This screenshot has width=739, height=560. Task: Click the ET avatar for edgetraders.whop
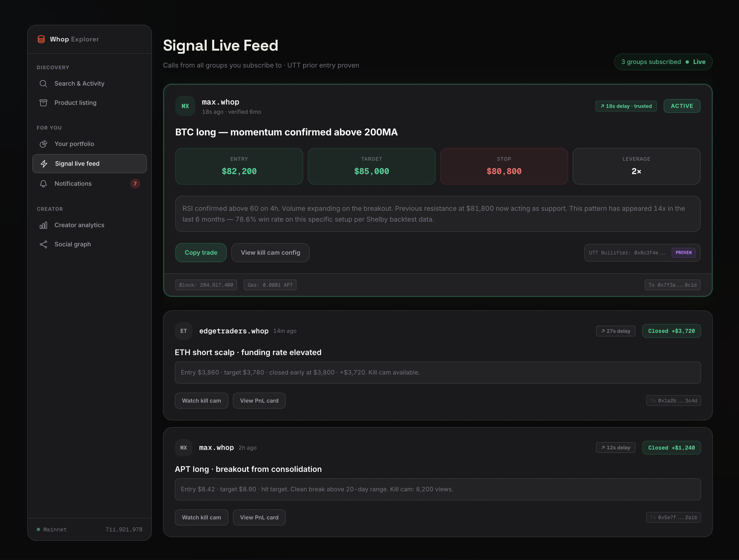click(x=183, y=331)
